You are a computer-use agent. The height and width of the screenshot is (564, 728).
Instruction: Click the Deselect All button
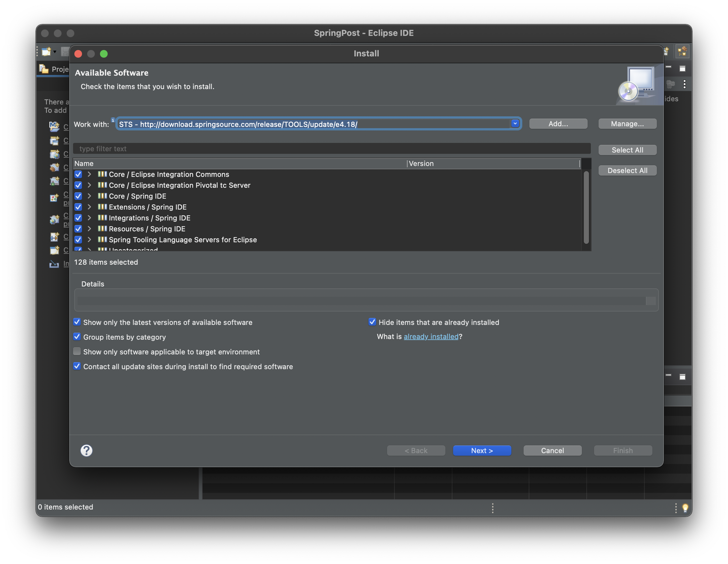[x=627, y=170]
